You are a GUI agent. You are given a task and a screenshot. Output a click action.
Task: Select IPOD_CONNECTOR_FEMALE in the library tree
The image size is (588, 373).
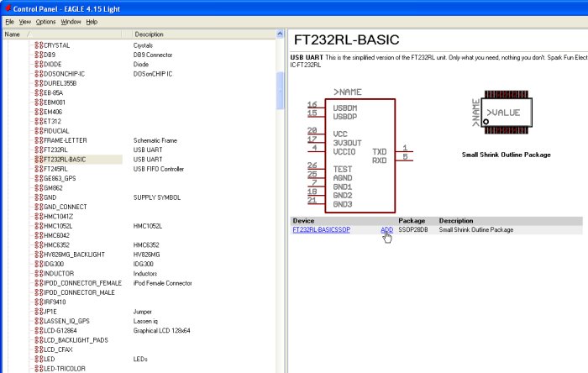coord(82,282)
